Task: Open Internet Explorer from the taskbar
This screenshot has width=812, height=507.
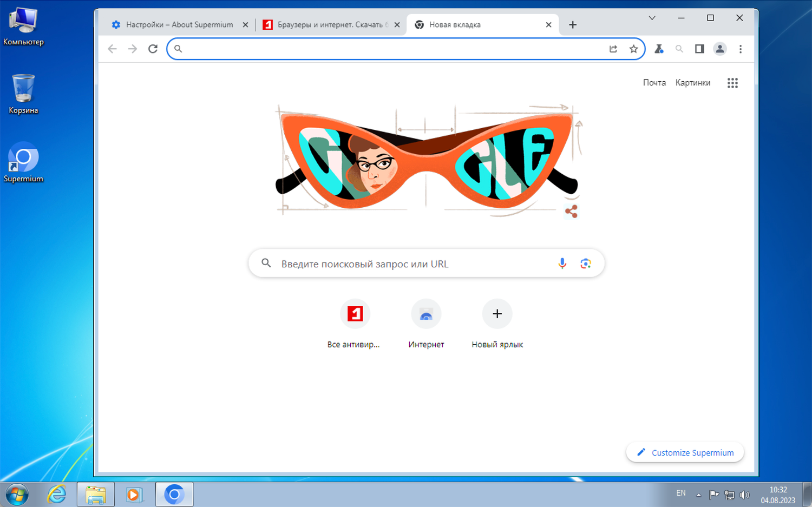Action: [x=57, y=494]
